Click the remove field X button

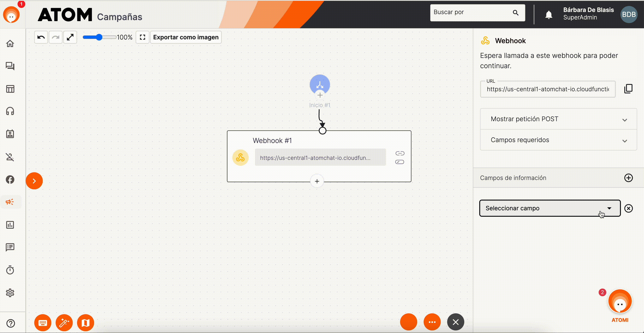click(629, 208)
